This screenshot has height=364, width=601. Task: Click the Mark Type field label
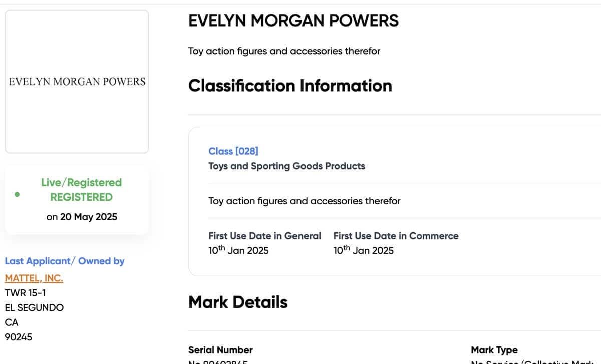click(x=494, y=349)
